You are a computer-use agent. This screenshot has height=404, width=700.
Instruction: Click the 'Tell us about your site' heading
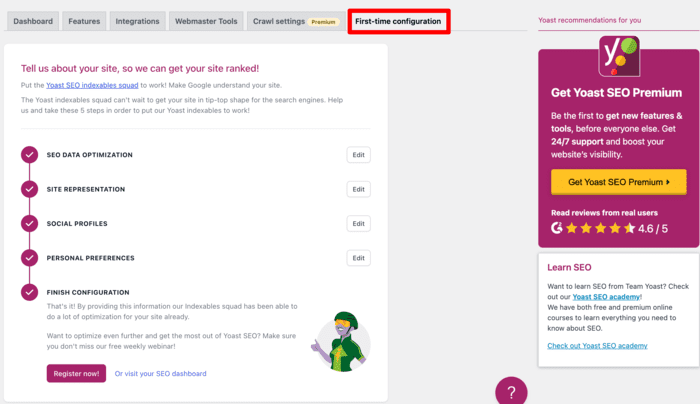140,68
